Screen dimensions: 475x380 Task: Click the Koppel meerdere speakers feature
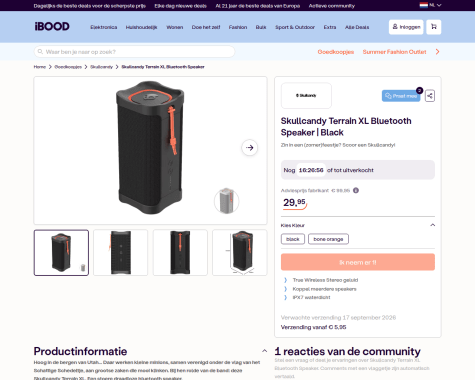pos(324,289)
